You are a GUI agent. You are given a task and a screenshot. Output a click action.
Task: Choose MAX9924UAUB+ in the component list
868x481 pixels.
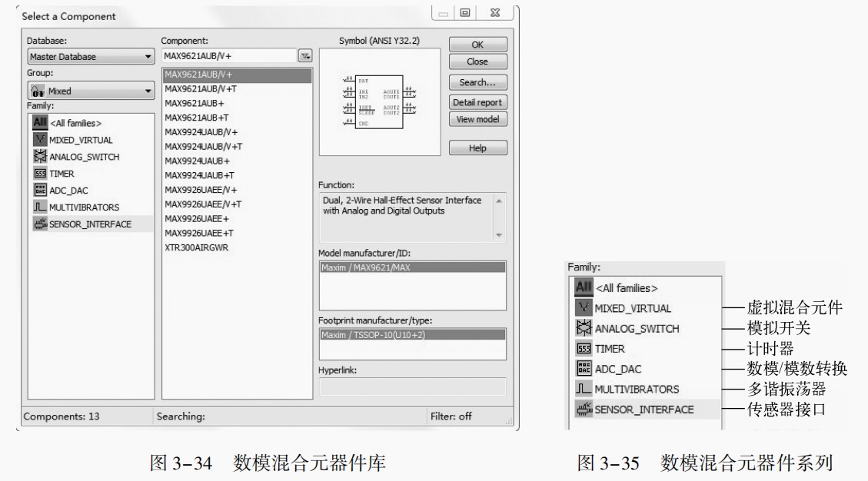coord(197,161)
